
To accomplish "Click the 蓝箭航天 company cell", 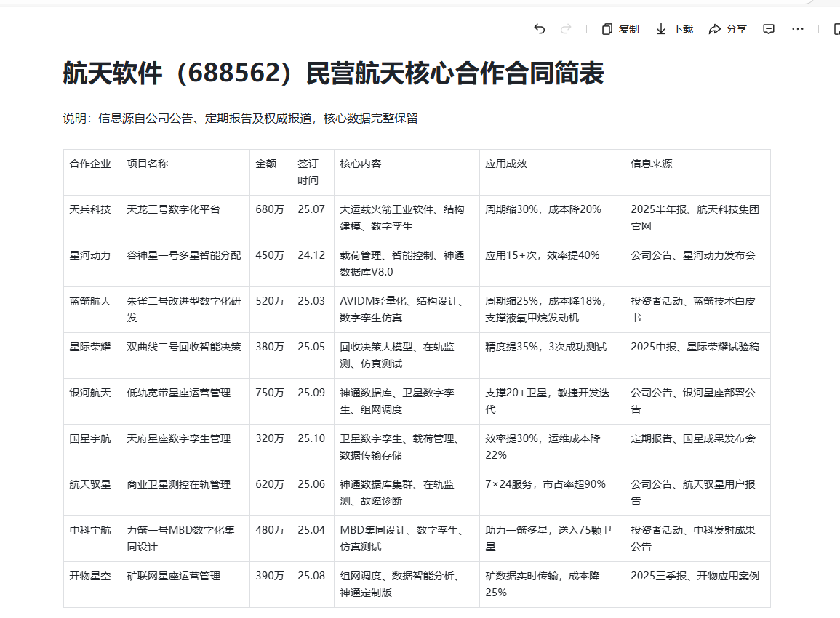I will point(92,310).
